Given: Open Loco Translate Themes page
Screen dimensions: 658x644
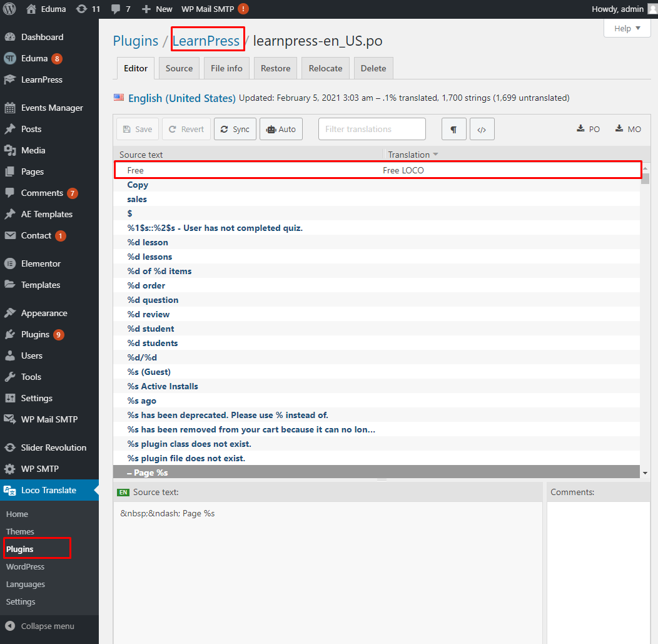Looking at the screenshot, I should [x=20, y=531].
